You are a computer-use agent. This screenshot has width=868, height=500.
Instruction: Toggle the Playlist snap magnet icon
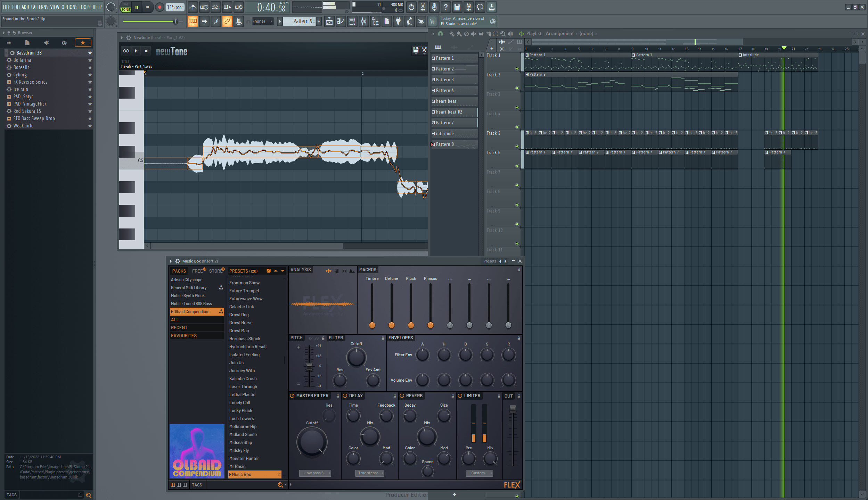(440, 34)
